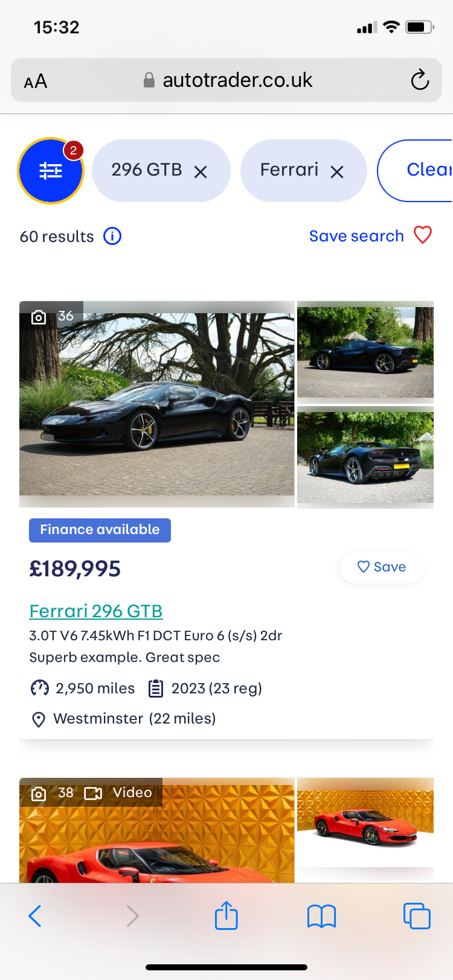Click the Save search link
Image resolution: width=453 pixels, height=980 pixels.
point(356,236)
